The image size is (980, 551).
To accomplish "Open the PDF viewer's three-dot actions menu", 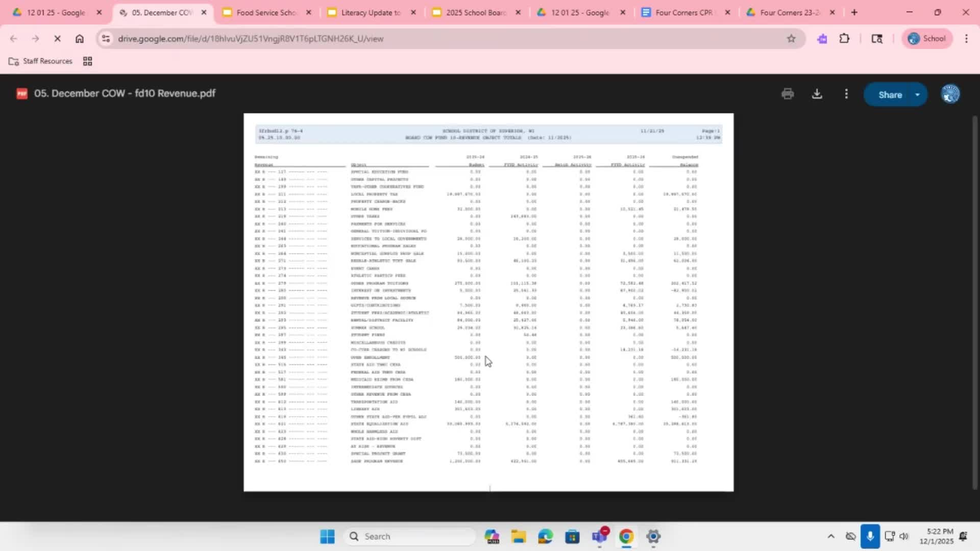I will click(846, 93).
